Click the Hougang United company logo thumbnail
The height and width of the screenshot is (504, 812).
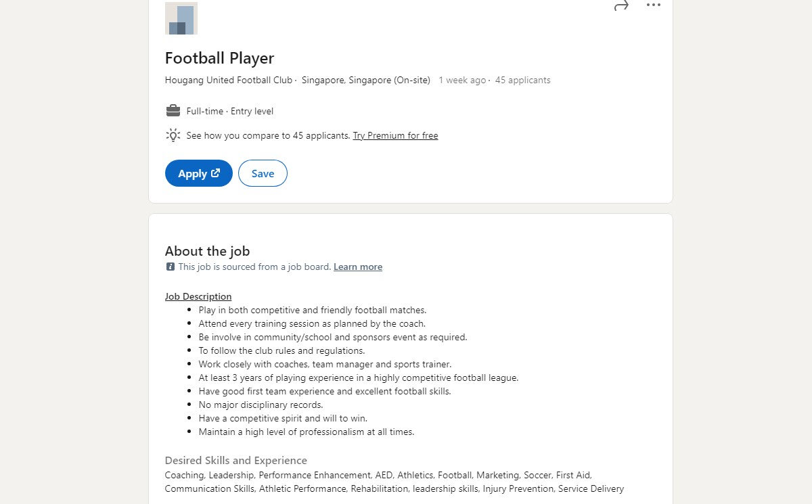(181, 19)
